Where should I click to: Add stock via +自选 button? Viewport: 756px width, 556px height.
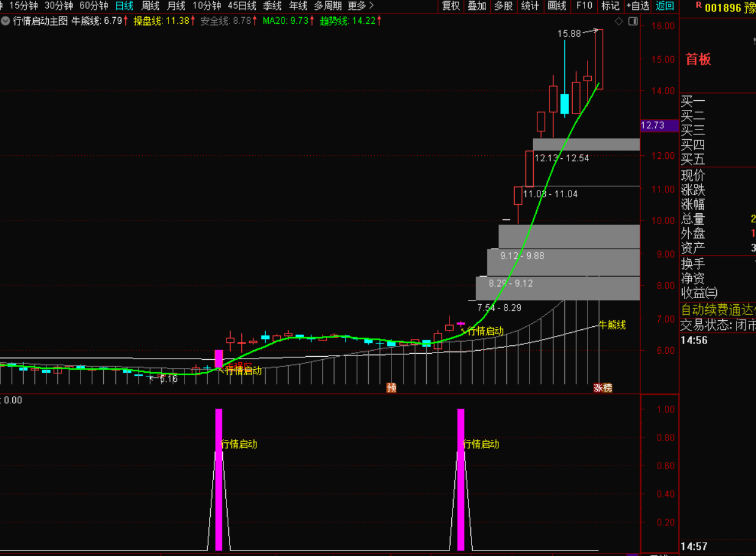tap(638, 6)
